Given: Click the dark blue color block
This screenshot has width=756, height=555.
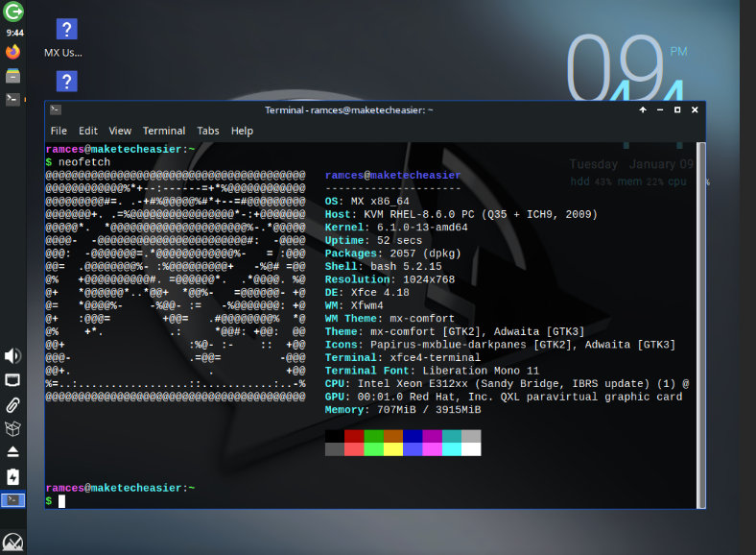Looking at the screenshot, I should tap(413, 436).
